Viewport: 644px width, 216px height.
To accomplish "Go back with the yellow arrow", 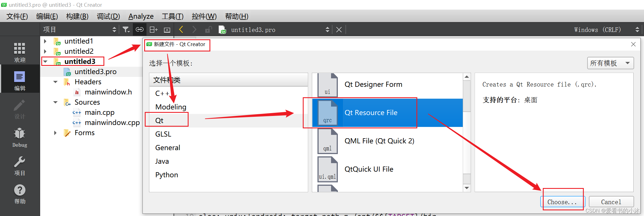I will (181, 29).
